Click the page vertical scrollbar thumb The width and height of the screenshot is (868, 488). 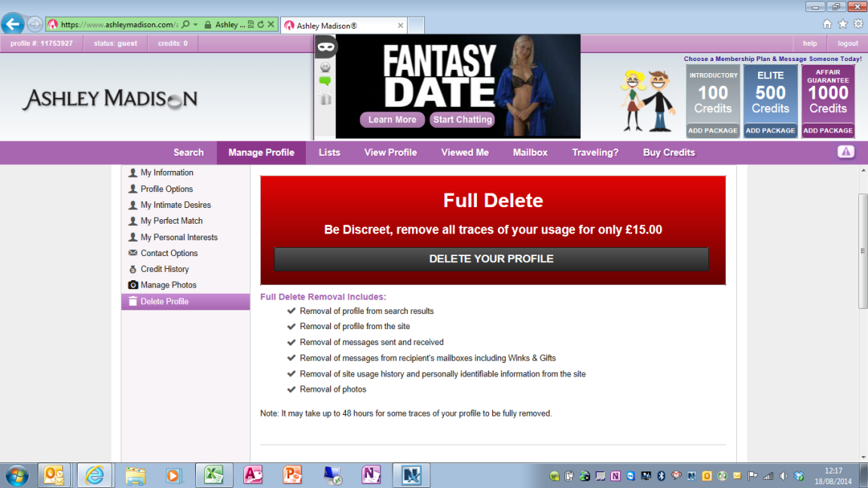click(863, 249)
